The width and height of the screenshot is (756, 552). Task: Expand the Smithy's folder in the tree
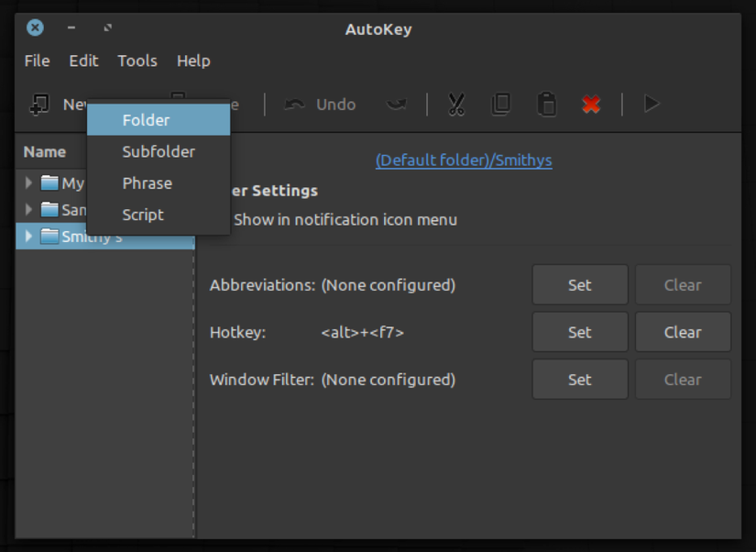27,236
